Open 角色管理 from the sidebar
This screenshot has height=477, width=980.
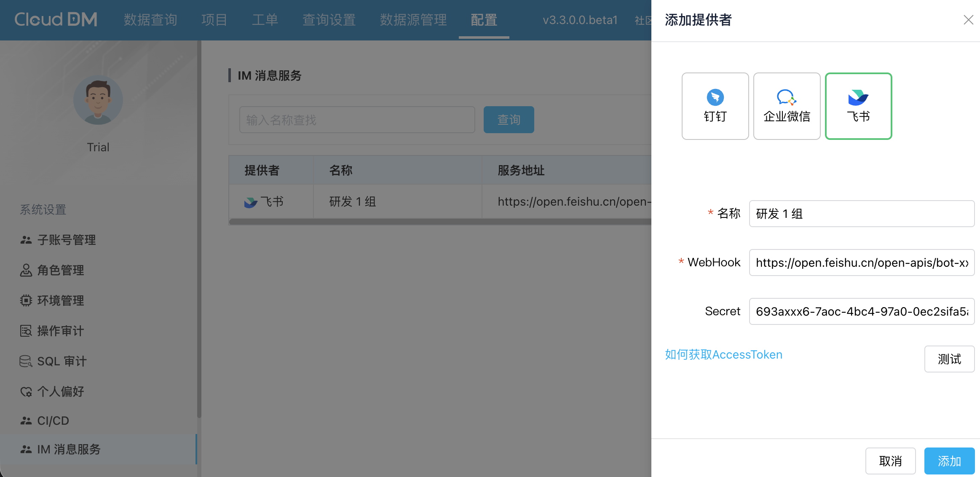(60, 270)
